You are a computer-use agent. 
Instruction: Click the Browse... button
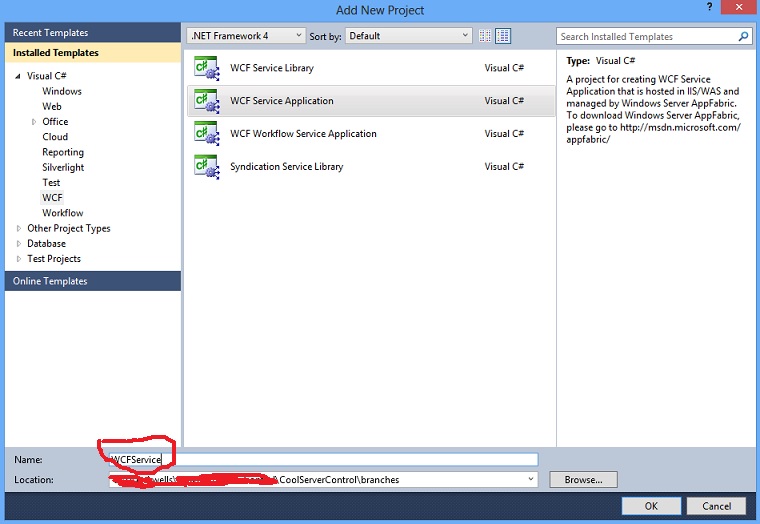[x=583, y=479]
